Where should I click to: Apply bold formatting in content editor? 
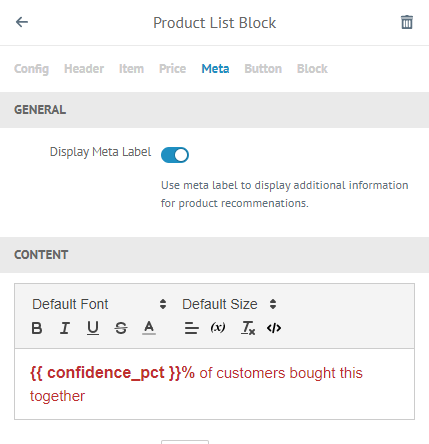(x=37, y=328)
